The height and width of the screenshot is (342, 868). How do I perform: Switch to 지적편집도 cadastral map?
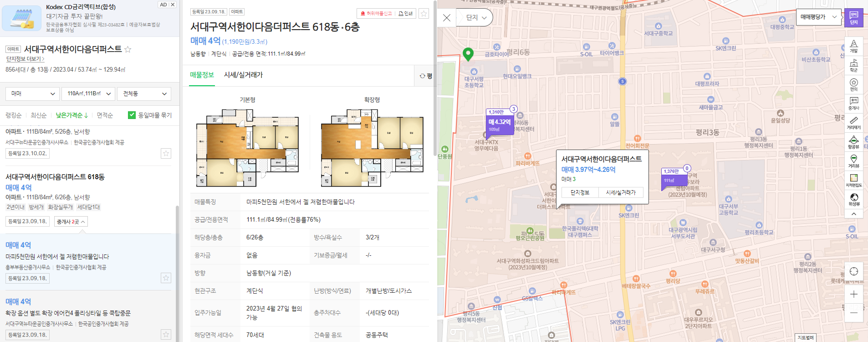click(853, 180)
